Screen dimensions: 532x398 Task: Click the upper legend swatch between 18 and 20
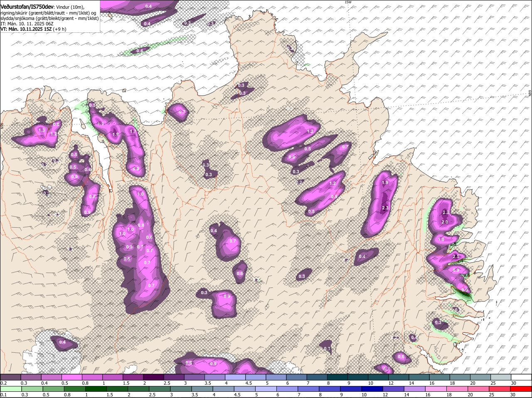click(x=460, y=377)
